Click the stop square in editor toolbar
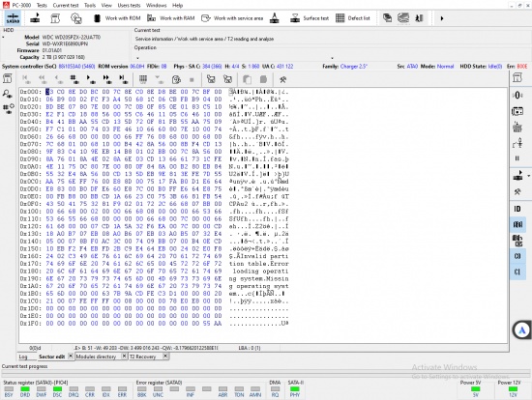Screen dimensions: 532x400 pos(192,79)
